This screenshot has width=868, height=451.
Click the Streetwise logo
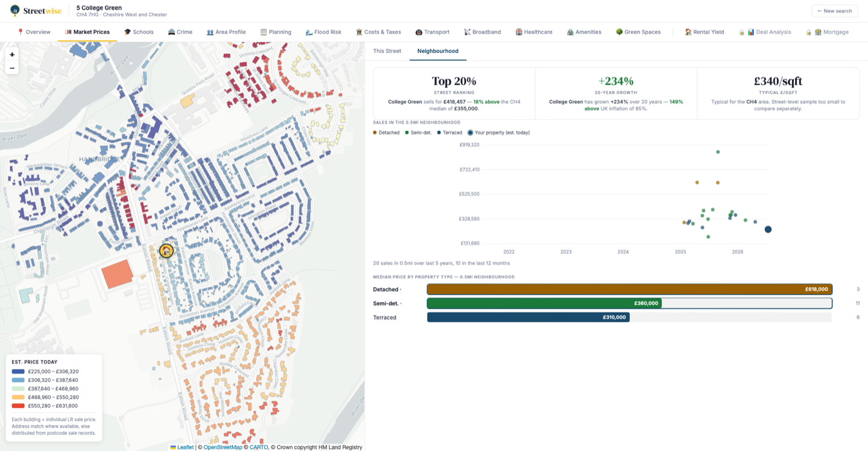[36, 11]
